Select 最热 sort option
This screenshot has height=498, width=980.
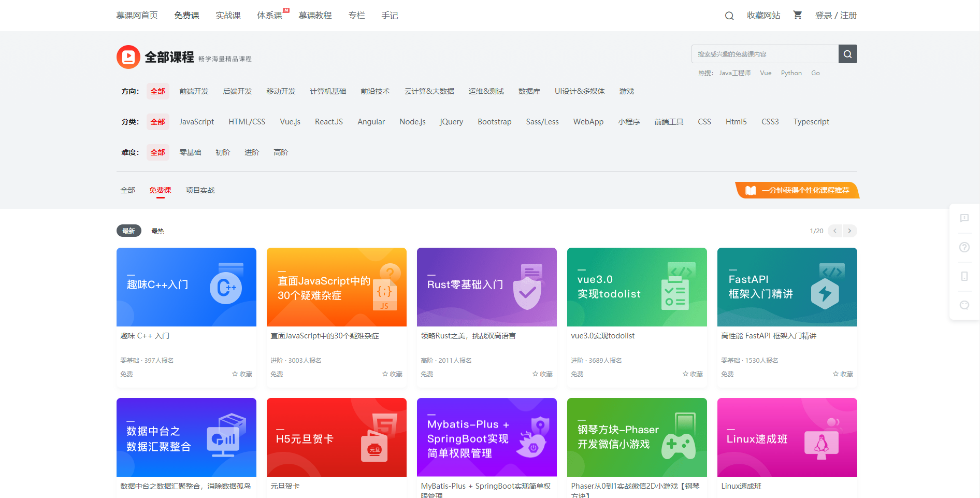click(x=157, y=231)
